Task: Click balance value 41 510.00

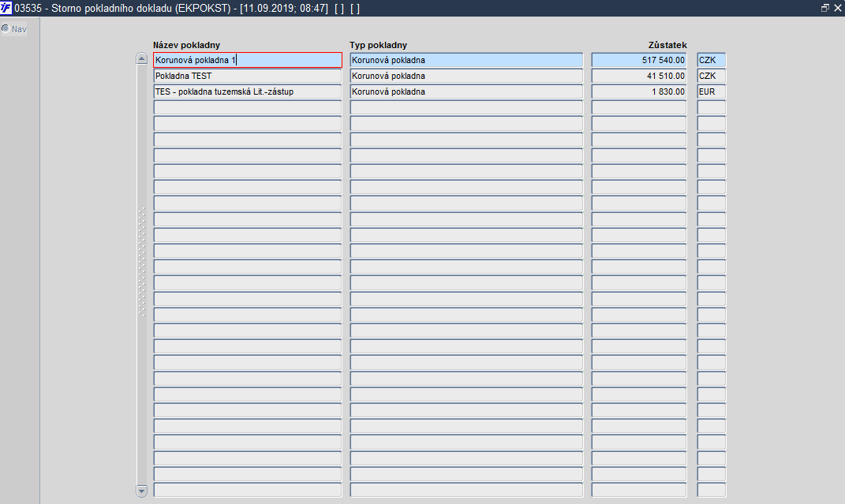Action: (x=639, y=76)
